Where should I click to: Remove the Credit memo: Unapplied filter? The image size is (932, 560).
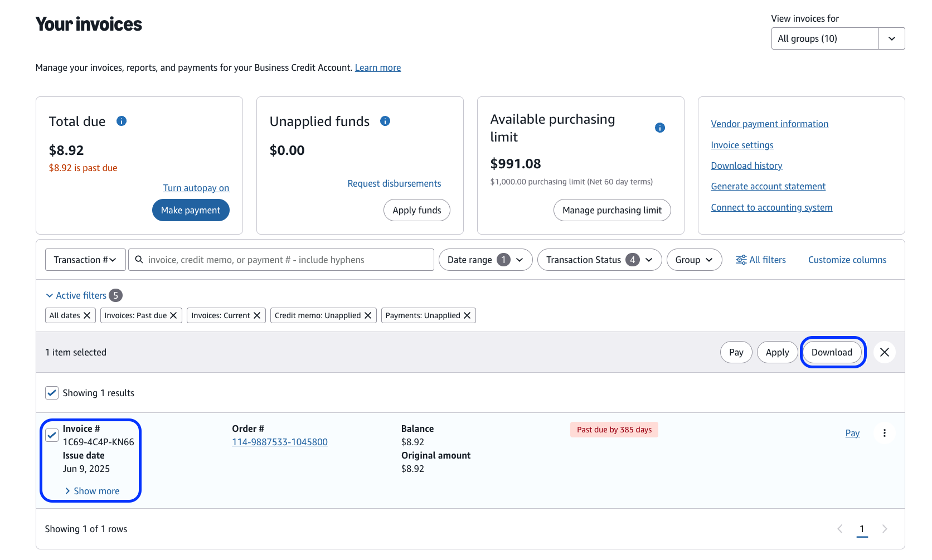point(368,315)
